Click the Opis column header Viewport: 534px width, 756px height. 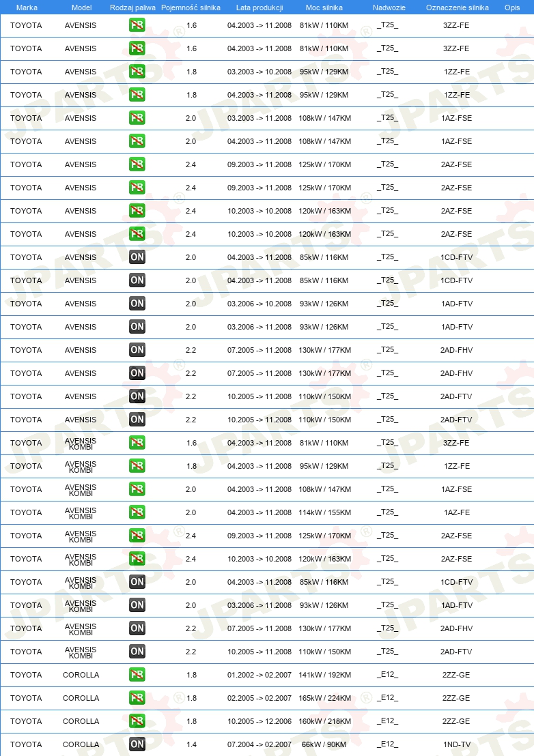tap(512, 8)
